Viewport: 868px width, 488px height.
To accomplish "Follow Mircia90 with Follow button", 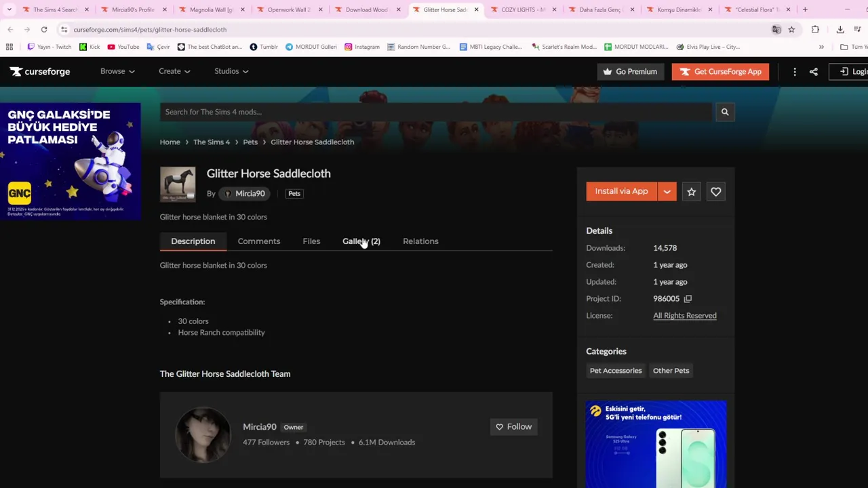I will [x=513, y=427].
